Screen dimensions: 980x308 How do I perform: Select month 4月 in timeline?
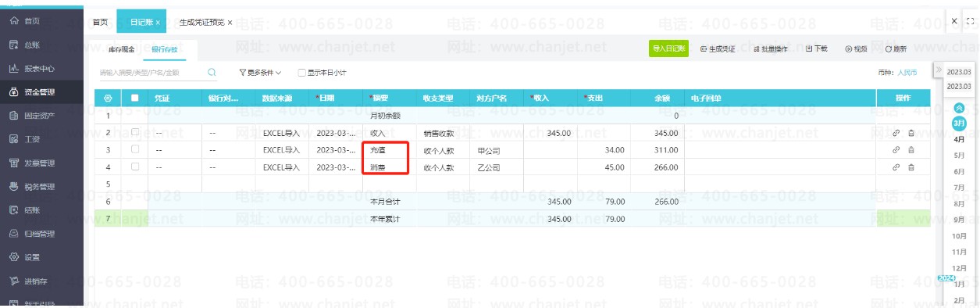click(x=960, y=139)
